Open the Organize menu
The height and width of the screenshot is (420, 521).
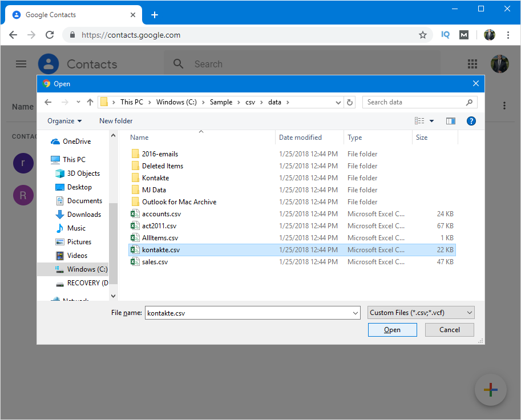tap(64, 121)
